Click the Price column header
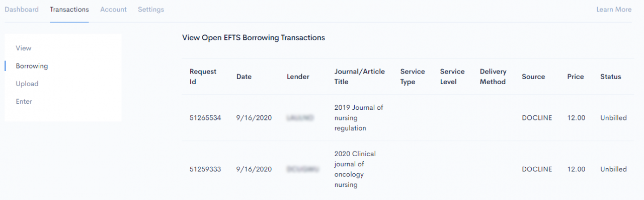The width and height of the screenshot is (644, 200). 576,77
